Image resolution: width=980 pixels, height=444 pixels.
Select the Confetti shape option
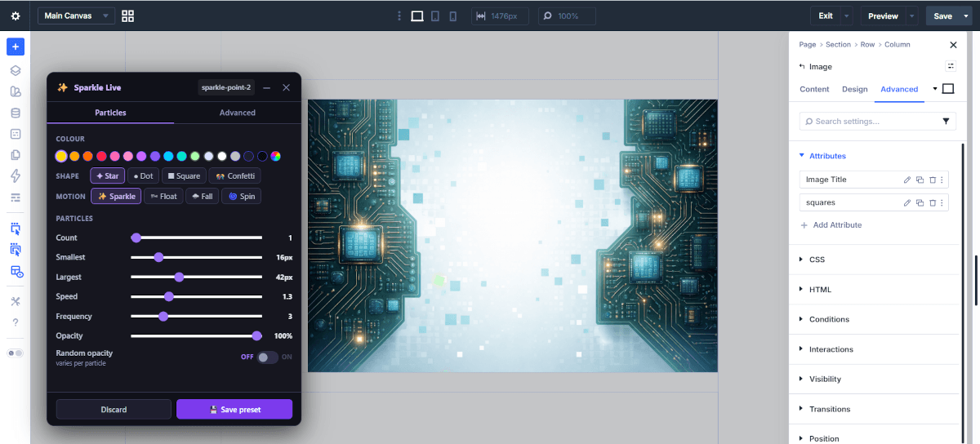click(x=235, y=175)
